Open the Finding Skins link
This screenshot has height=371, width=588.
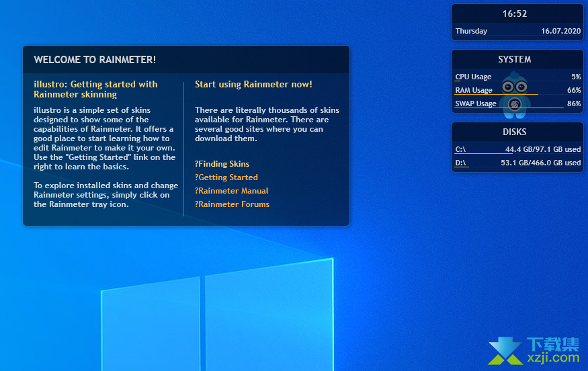pyautogui.click(x=222, y=164)
